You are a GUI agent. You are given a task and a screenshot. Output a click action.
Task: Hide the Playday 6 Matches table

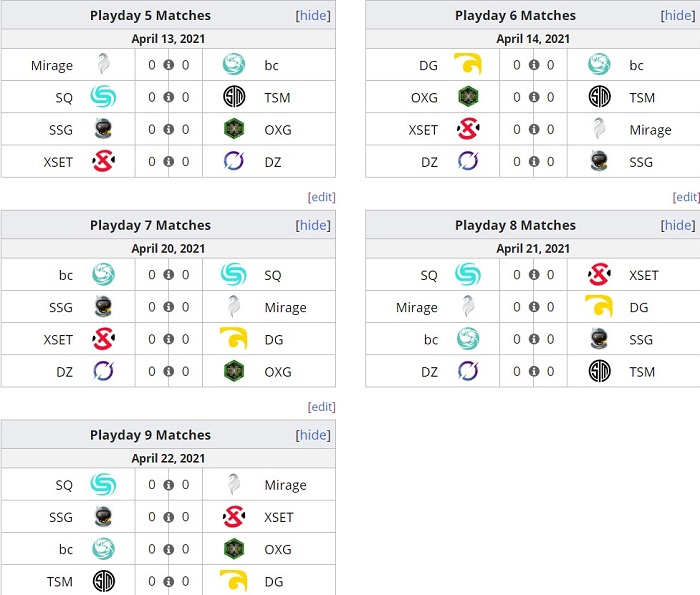pyautogui.click(x=678, y=15)
